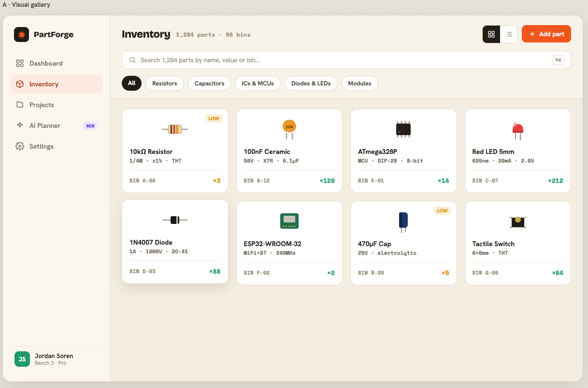Filter by Resistors

point(165,83)
